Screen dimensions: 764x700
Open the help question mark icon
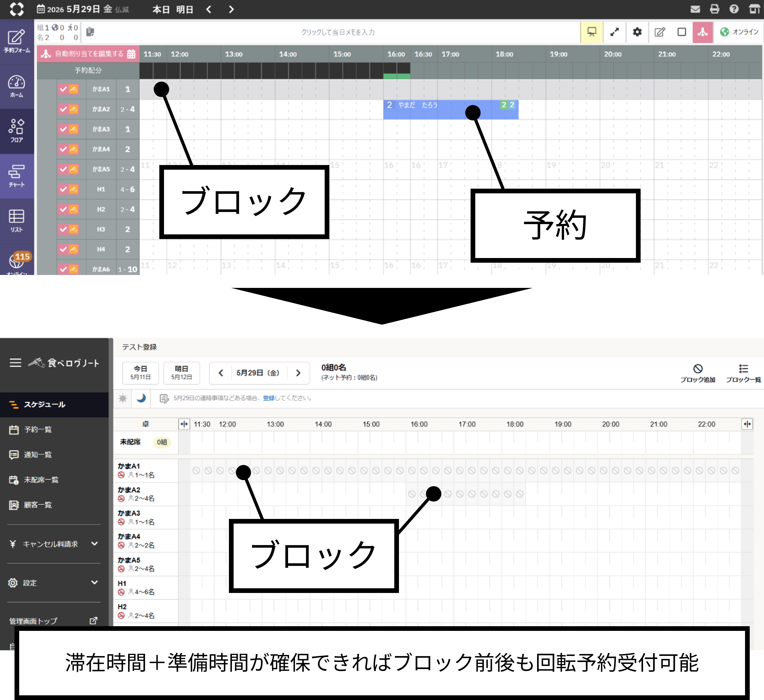pyautogui.click(x=734, y=9)
